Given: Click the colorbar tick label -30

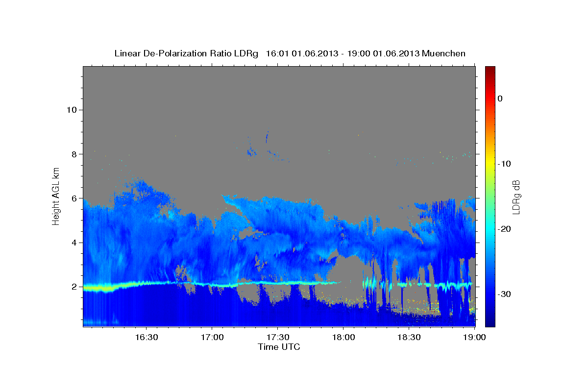Looking at the screenshot, I should pos(504,294).
